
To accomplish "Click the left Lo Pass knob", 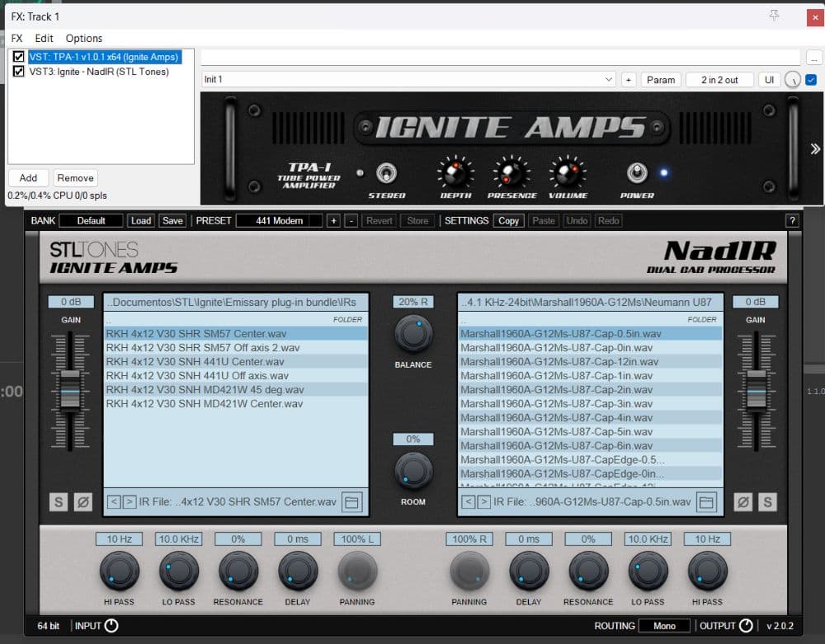I will 179,571.
